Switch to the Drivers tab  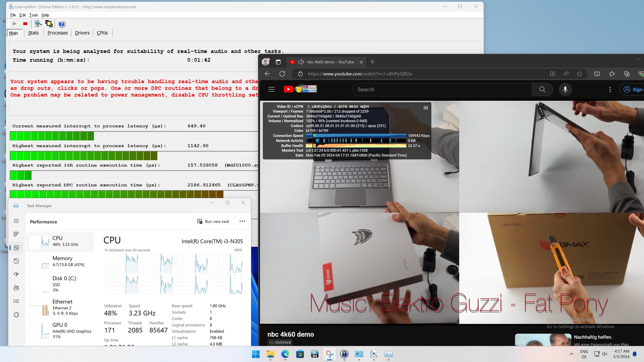(x=82, y=33)
